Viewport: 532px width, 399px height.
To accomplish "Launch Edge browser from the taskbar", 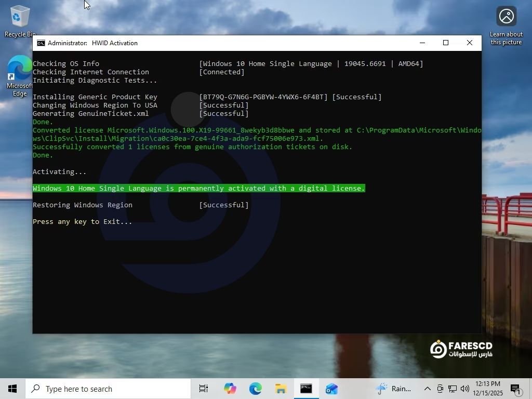I will 255,389.
